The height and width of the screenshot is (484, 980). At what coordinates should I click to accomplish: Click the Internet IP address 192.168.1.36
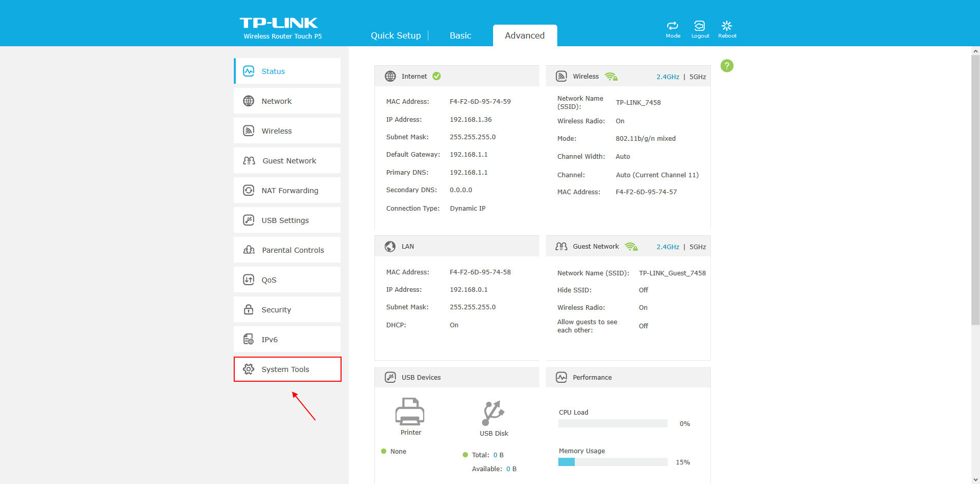pos(470,119)
